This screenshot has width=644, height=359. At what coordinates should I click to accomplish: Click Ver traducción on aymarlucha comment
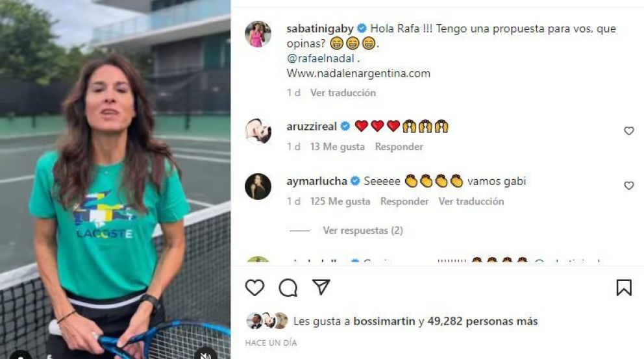pos(471,201)
